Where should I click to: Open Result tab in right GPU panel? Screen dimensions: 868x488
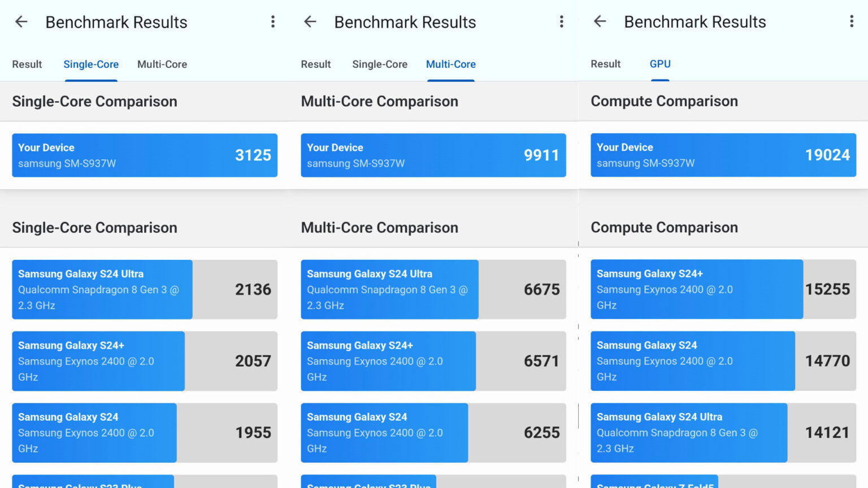(x=605, y=64)
